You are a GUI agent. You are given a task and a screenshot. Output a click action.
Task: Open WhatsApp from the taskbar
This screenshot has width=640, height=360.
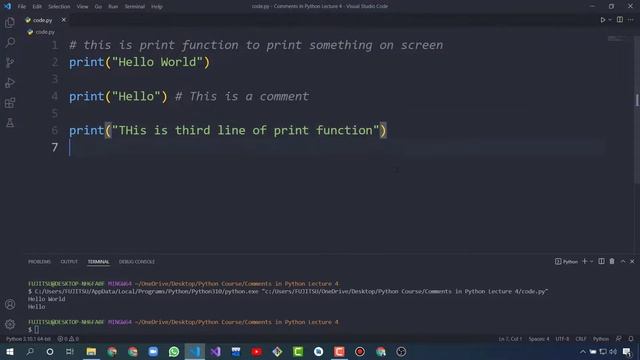pos(174,352)
